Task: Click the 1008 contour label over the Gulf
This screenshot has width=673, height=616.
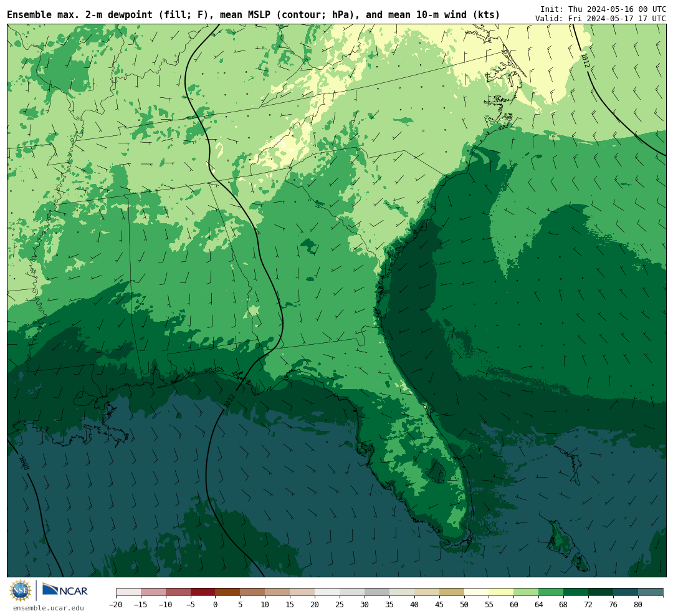Action: (24, 464)
